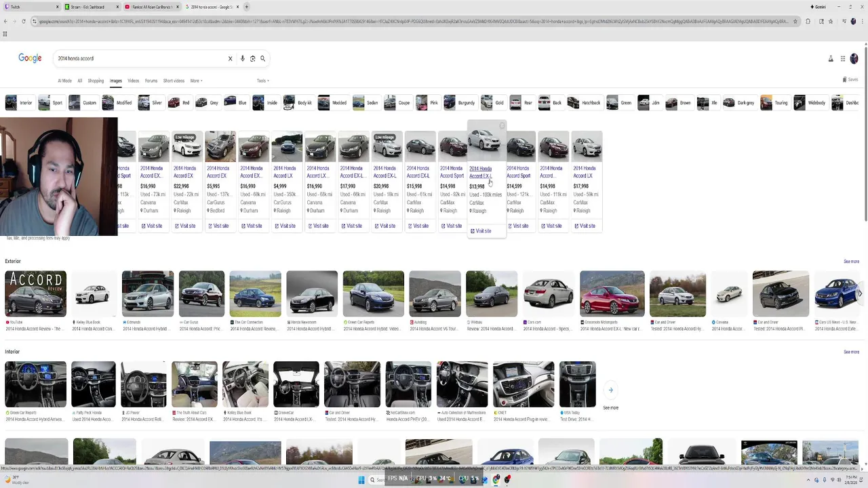Visit site for the $4,999 Accord LX
Image resolution: width=868 pixels, height=488 pixels.
coord(284,226)
